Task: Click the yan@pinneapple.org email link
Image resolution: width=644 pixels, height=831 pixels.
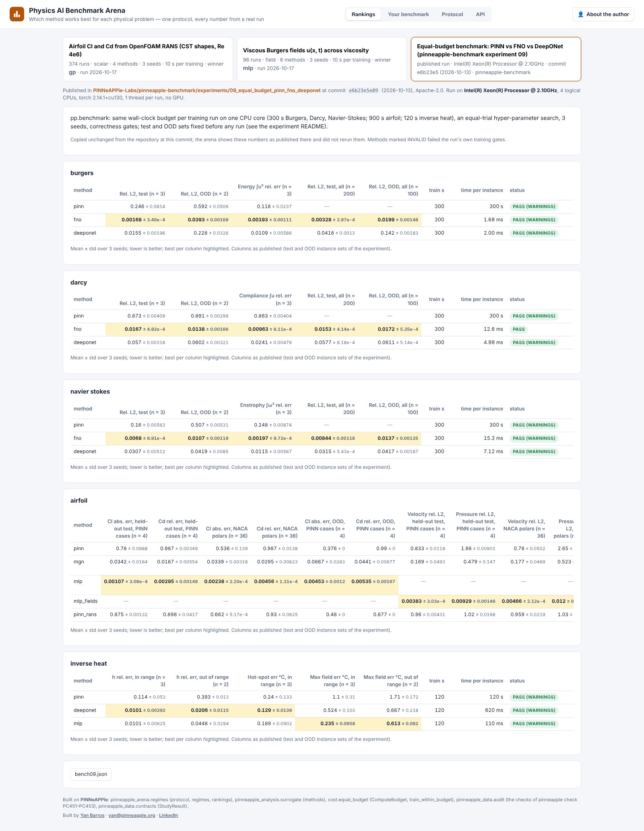Action: tap(132, 815)
